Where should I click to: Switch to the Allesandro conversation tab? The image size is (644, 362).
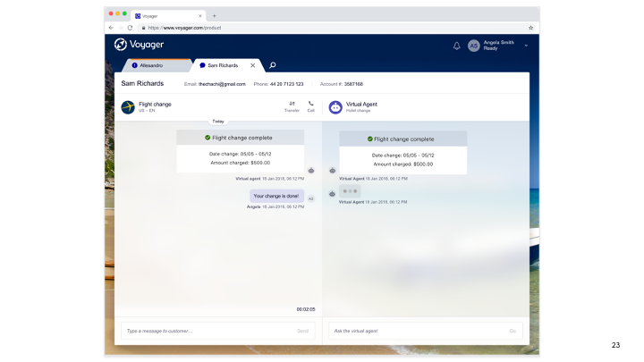(x=157, y=65)
